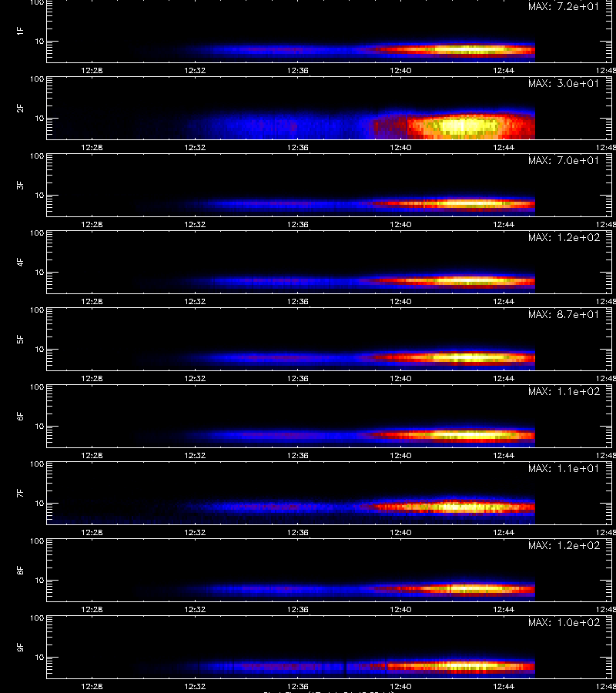The height and width of the screenshot is (693, 616).
Task: Click the 7F panel axis label
Action: 20,493
